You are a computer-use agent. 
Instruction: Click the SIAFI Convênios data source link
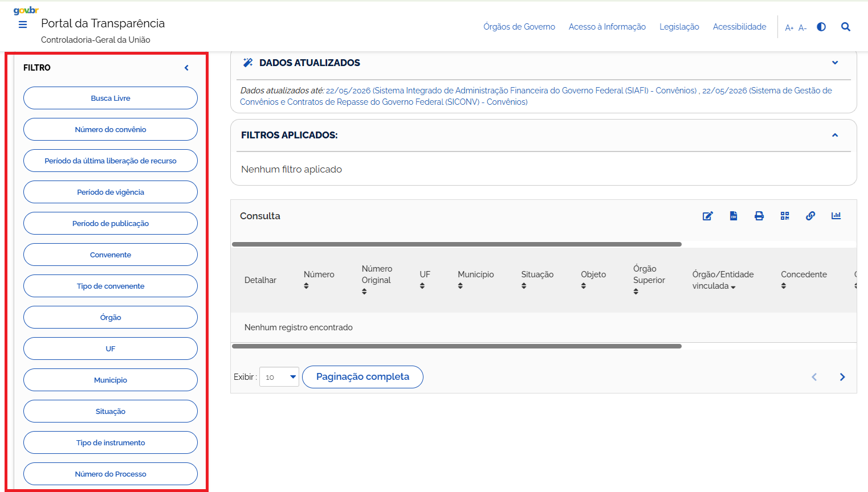(x=511, y=91)
